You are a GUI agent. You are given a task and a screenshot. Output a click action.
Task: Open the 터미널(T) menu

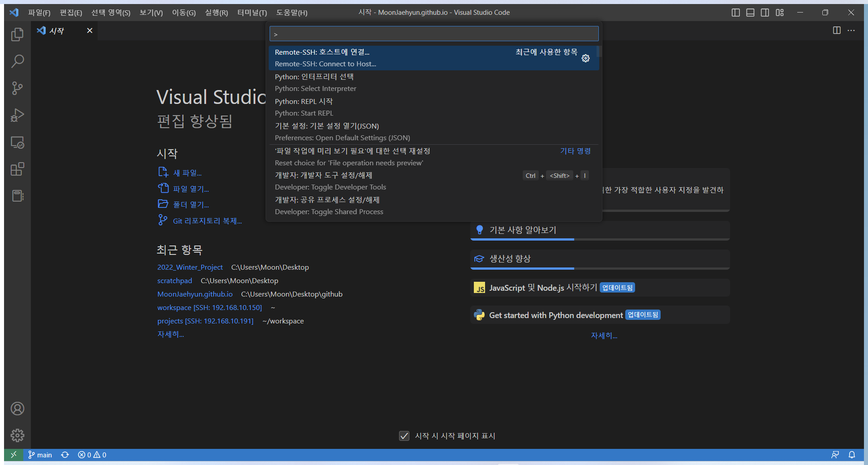pos(252,13)
